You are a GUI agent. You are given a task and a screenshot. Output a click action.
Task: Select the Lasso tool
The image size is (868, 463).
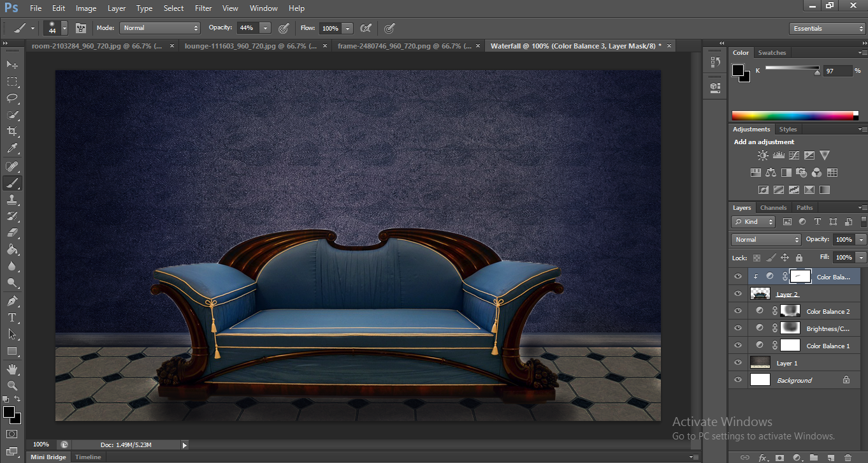12,98
